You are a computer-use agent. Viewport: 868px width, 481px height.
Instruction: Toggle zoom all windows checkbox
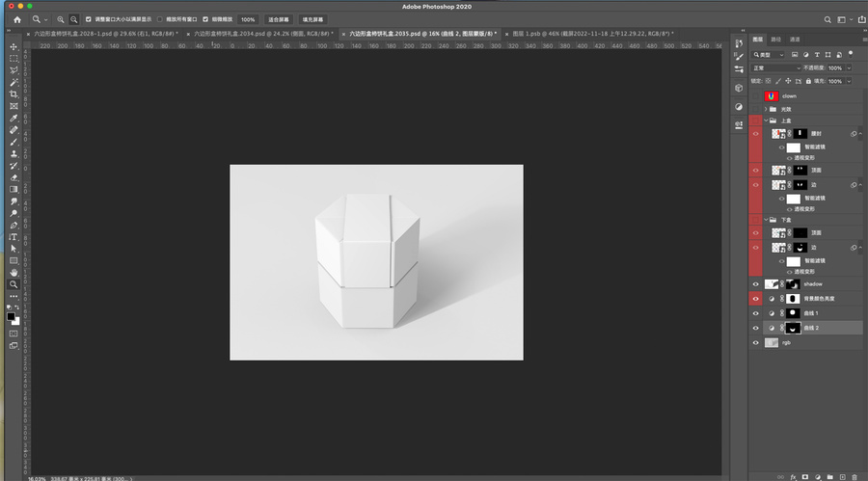(160, 19)
